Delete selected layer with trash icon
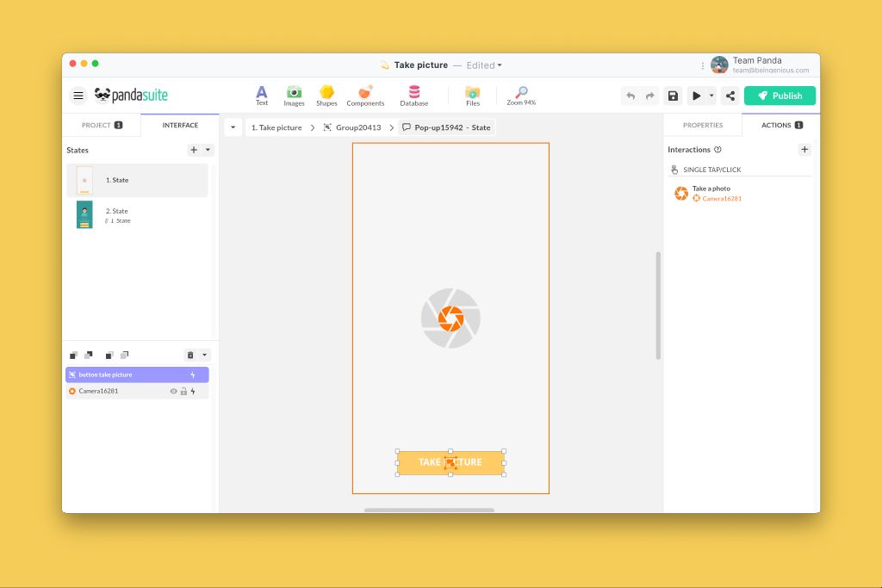This screenshot has height=588, width=882. [190, 355]
